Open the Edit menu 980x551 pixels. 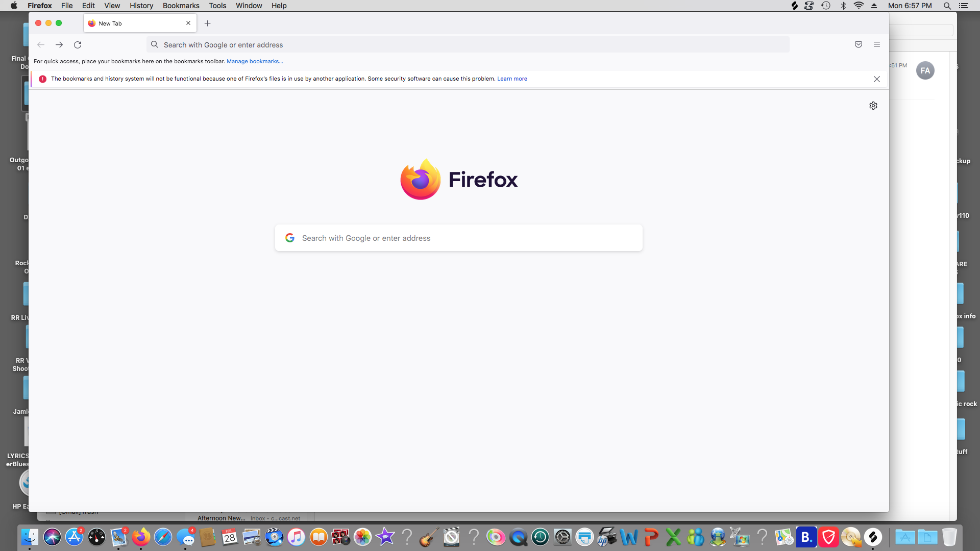[88, 6]
